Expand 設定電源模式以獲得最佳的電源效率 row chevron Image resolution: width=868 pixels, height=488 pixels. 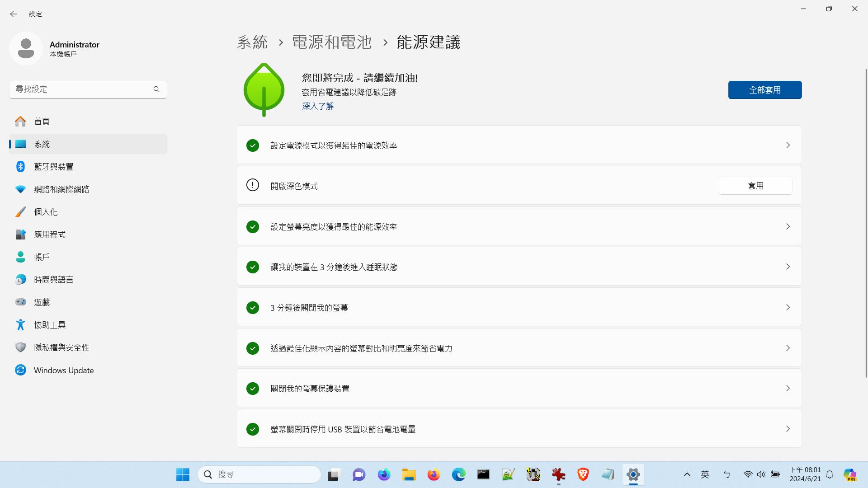[788, 145]
